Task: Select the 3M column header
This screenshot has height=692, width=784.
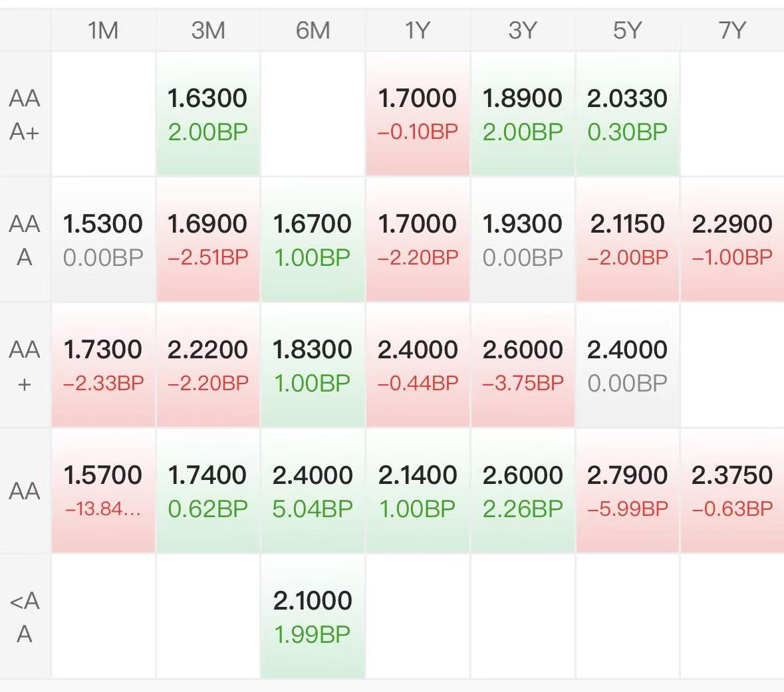Action: coord(207,30)
